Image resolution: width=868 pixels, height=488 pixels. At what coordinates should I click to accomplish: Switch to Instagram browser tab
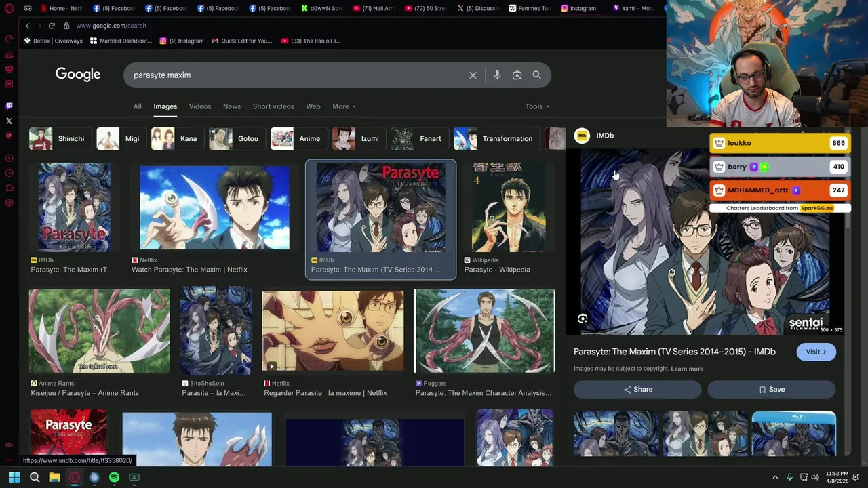(x=578, y=8)
